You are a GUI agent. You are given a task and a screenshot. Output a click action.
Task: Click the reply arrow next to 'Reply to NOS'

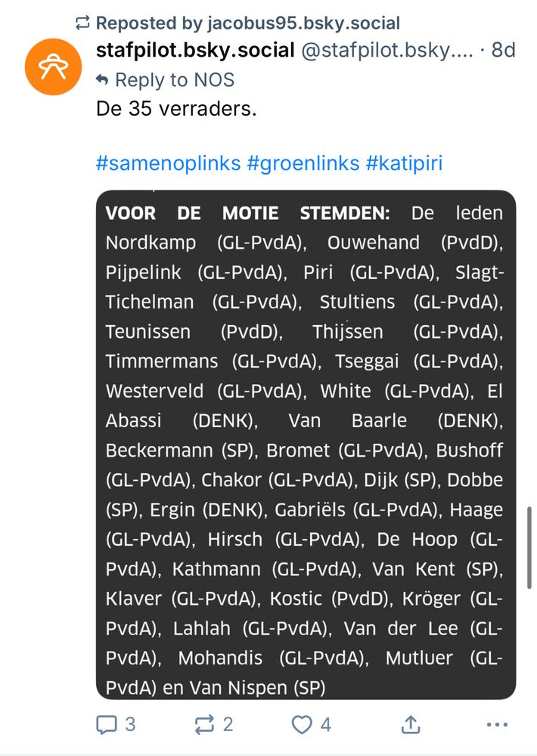[x=102, y=79]
